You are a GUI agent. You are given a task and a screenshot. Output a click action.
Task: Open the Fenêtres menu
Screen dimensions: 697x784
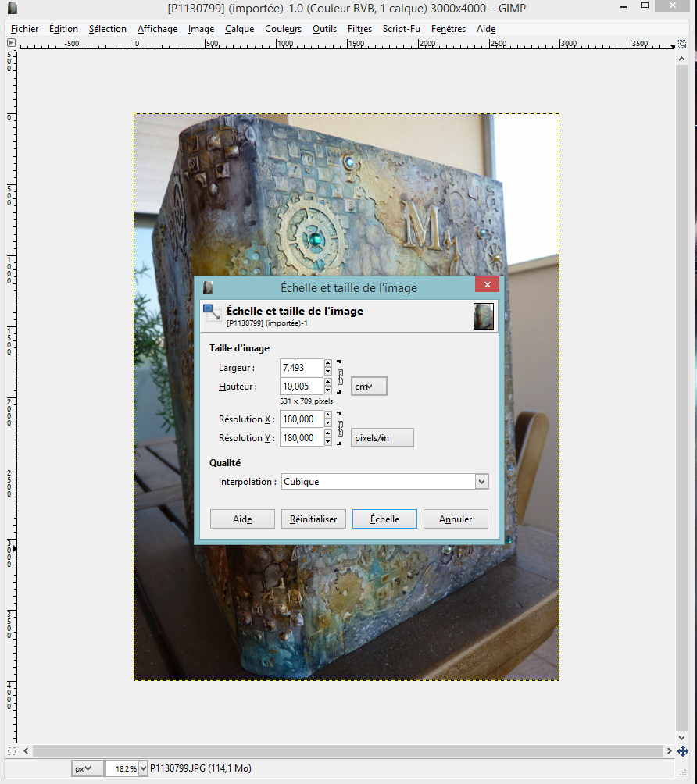coord(449,29)
